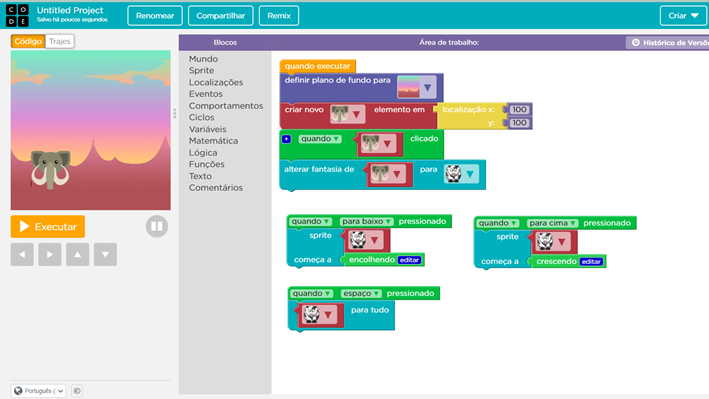Click the left arrow control button

pos(22,254)
